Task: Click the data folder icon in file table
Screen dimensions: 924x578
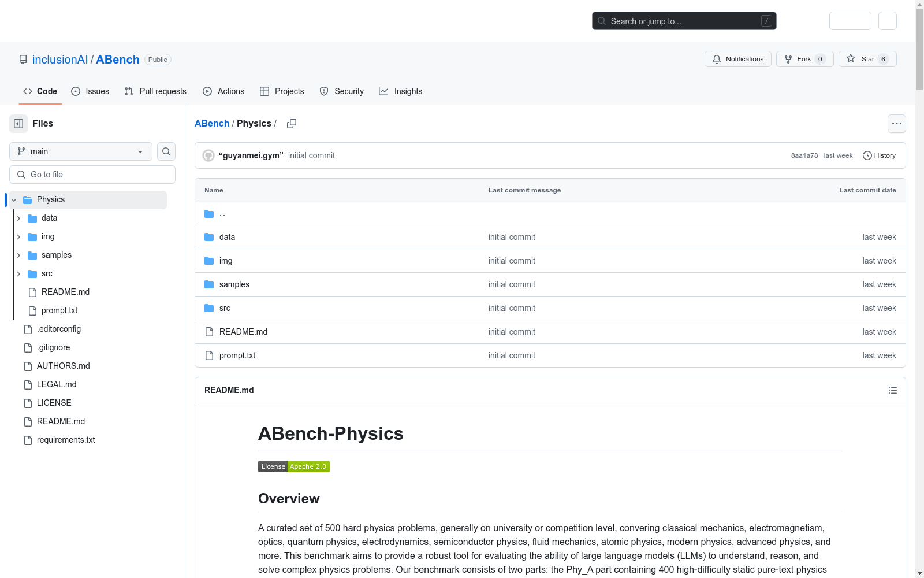Action: pyautogui.click(x=209, y=237)
